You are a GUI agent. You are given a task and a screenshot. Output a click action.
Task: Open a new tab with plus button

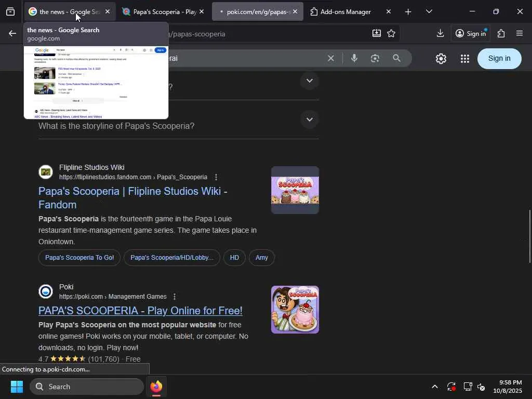pyautogui.click(x=408, y=12)
